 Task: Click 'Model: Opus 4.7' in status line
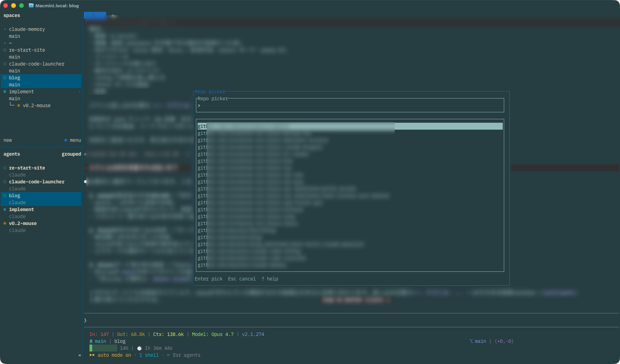pyautogui.click(x=213, y=334)
